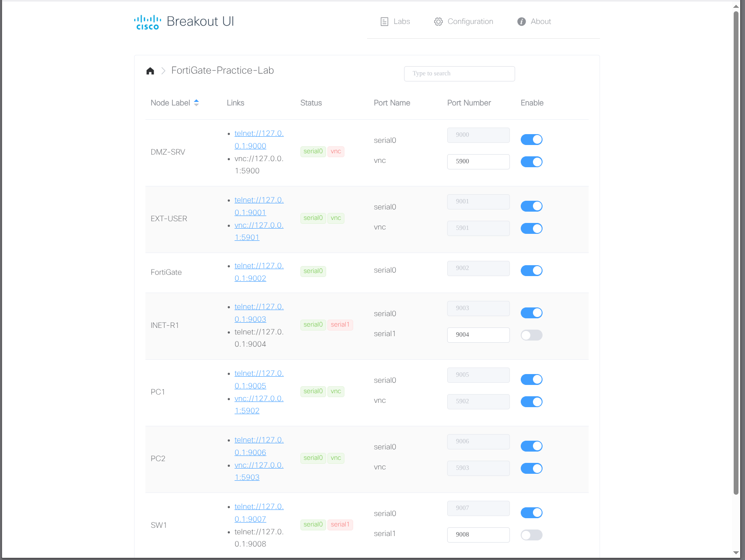Image resolution: width=745 pixels, height=560 pixels.
Task: Open telnet://127.0.0.1:9002 link
Action: pos(259,272)
